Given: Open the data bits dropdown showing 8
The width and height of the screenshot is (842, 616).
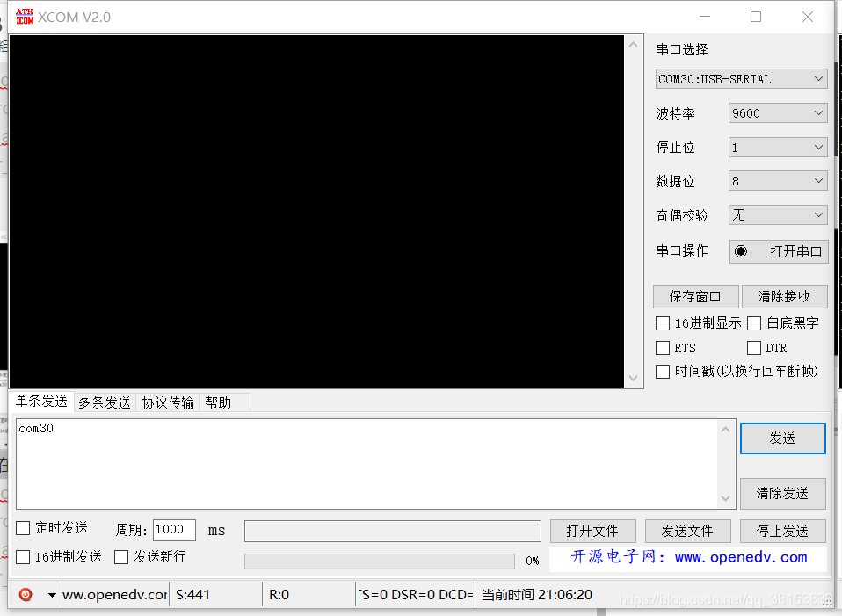Looking at the screenshot, I should [778, 181].
